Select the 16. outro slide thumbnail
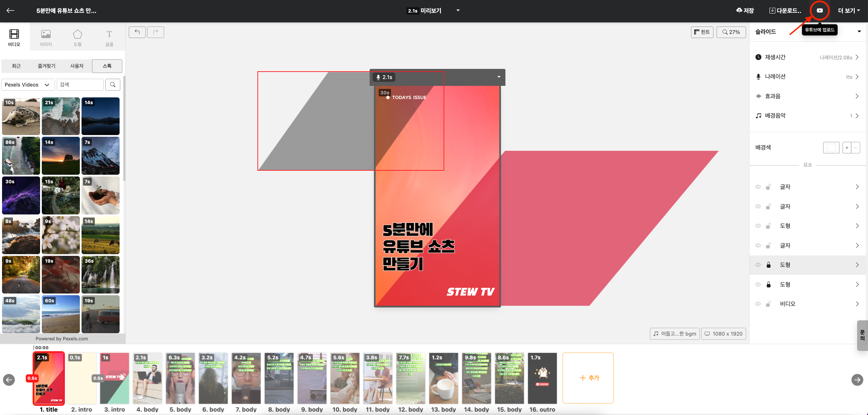Screen dimensions: 868x415 point(542,378)
